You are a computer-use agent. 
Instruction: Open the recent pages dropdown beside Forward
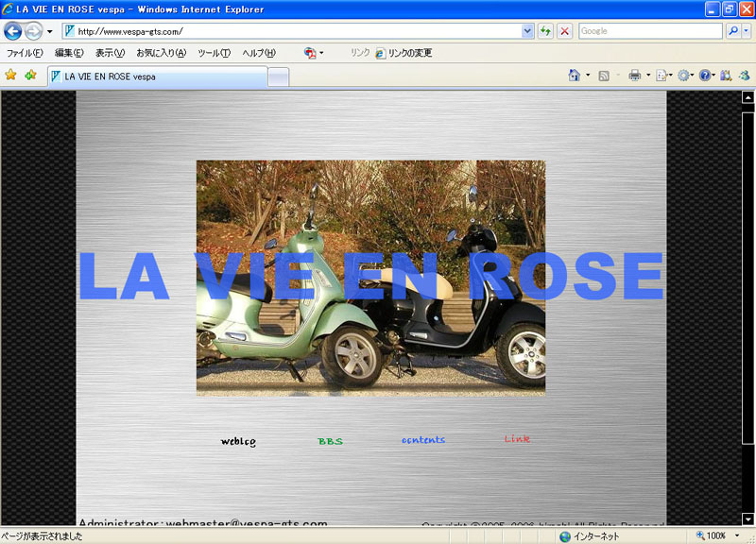pyautogui.click(x=50, y=32)
